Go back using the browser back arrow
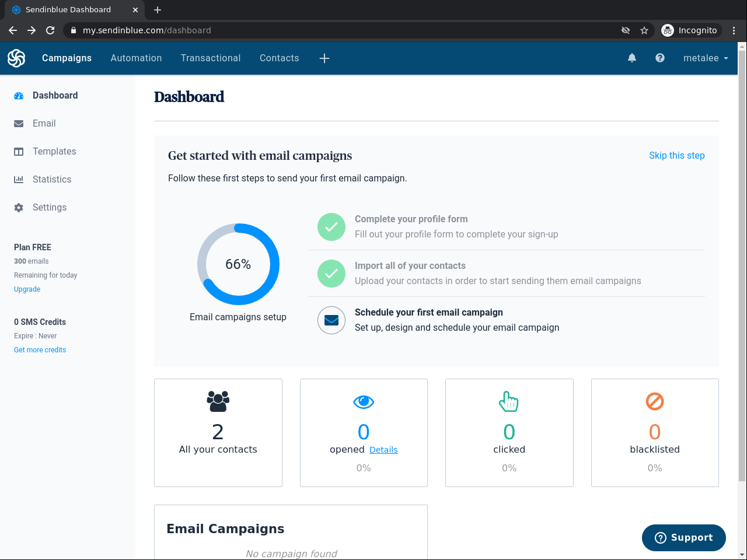Image resolution: width=747 pixels, height=560 pixels. [13, 30]
